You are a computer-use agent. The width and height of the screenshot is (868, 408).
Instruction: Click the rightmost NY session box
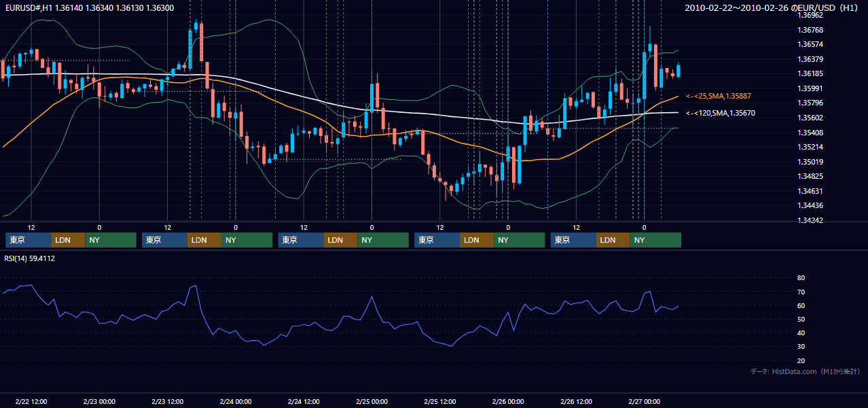click(655, 240)
